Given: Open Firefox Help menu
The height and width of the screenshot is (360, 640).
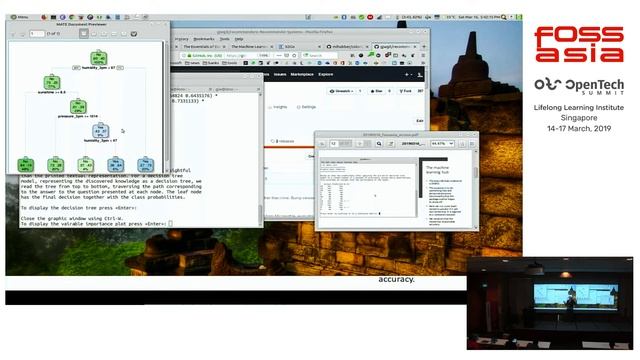Looking at the screenshot, I should tap(239, 39).
